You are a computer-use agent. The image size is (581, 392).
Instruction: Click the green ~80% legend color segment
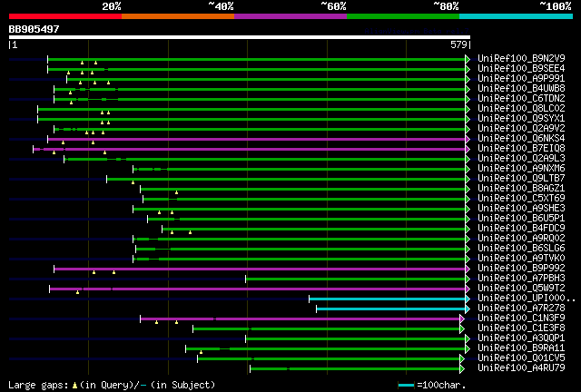click(403, 16)
